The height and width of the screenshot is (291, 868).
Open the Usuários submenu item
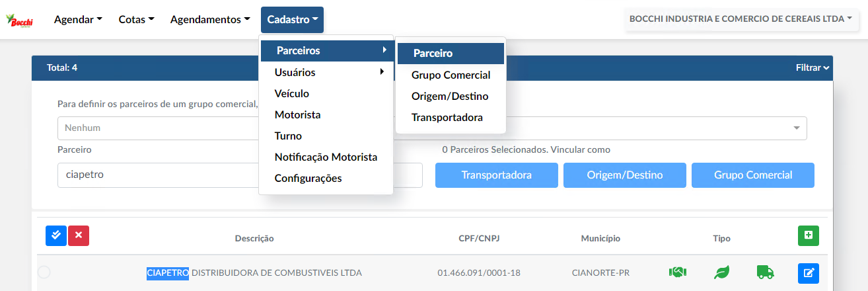pyautogui.click(x=326, y=72)
